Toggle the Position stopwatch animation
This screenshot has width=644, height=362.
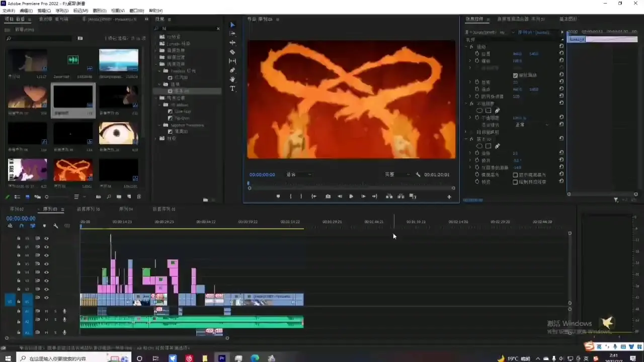(x=477, y=54)
